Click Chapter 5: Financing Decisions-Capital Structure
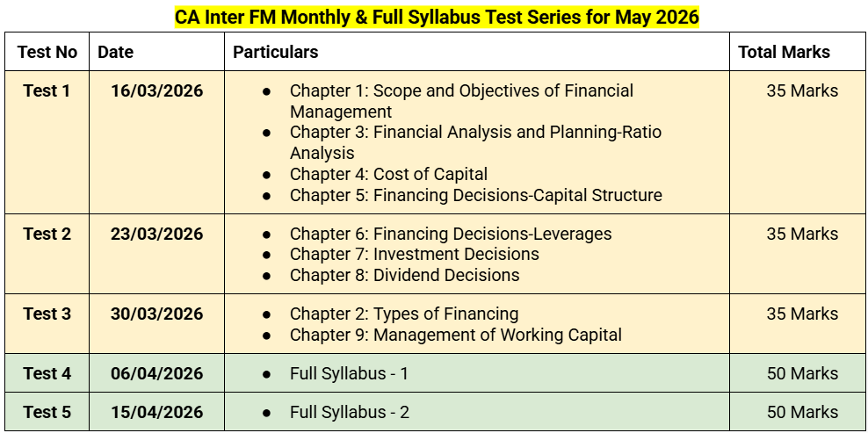 tap(476, 196)
